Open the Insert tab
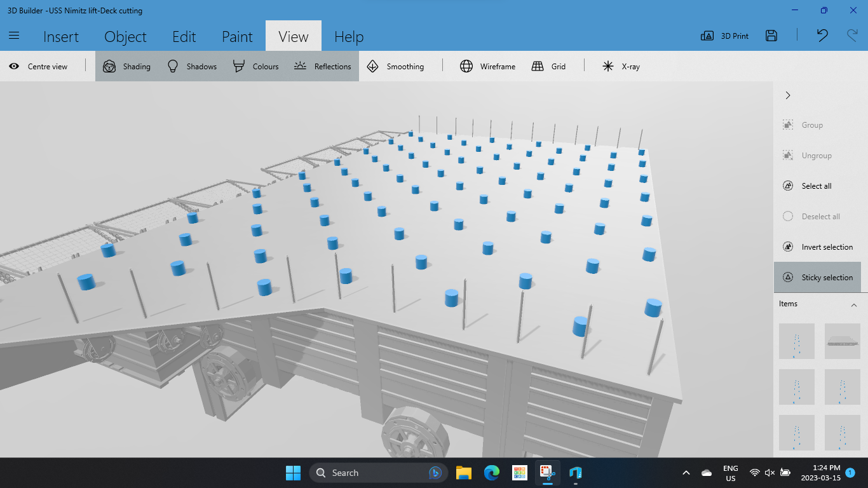Screen dimensions: 868x488 pos(61,37)
